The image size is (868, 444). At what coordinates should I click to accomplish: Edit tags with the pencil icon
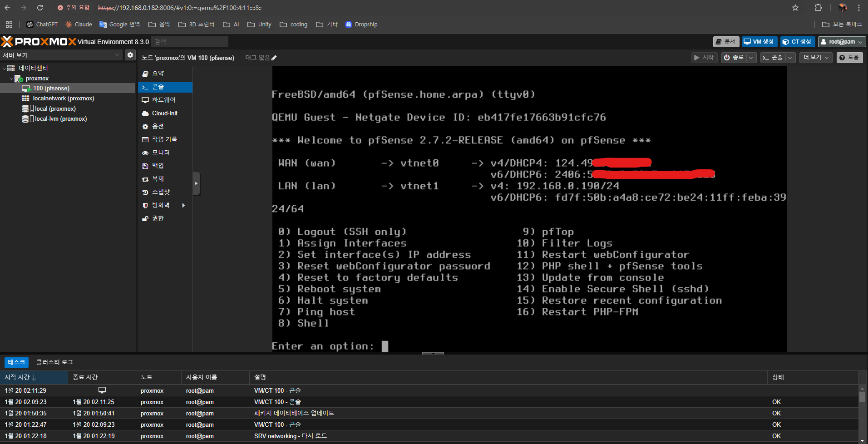[x=274, y=58]
